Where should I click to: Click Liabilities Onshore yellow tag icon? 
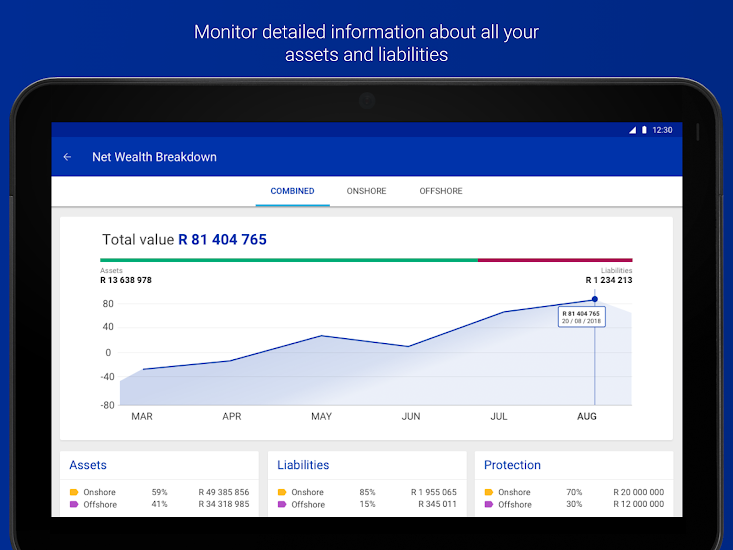(x=282, y=492)
